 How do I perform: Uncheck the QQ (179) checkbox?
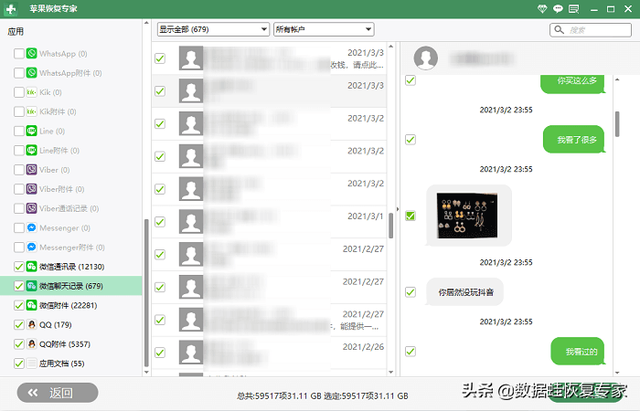(x=19, y=324)
